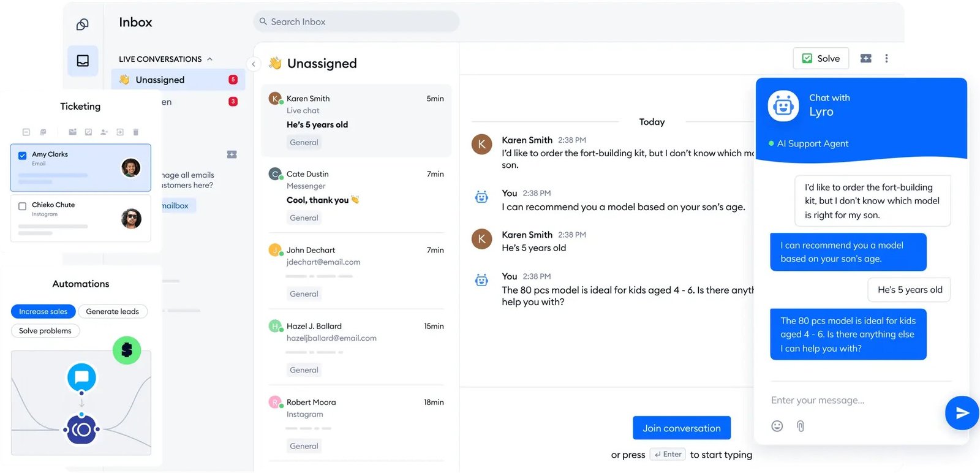Click the emoji smiley icon in chat
980x473 pixels.
777,426
